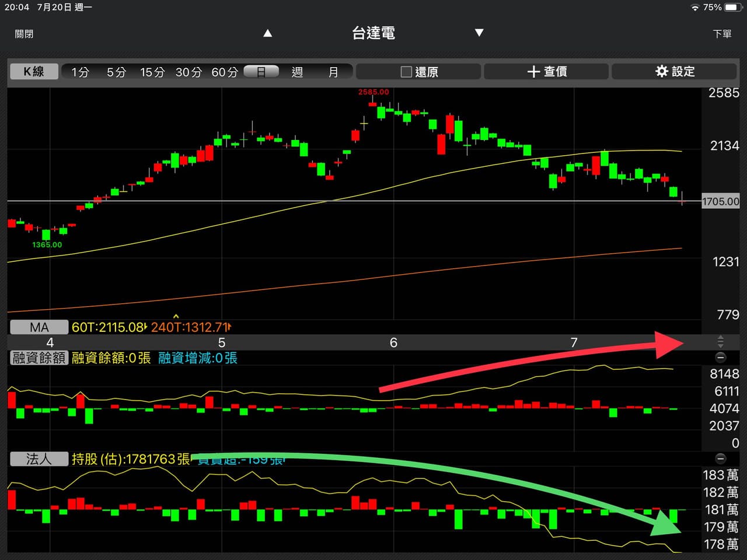Check the Wi-Fi status icon
The width and height of the screenshot is (747, 560).
click(694, 8)
